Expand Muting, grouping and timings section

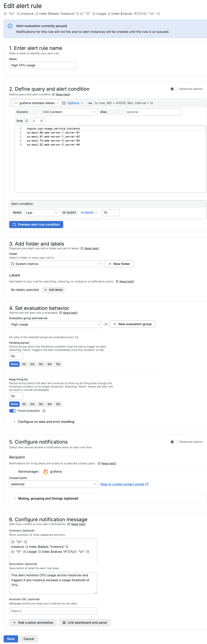[48, 499]
